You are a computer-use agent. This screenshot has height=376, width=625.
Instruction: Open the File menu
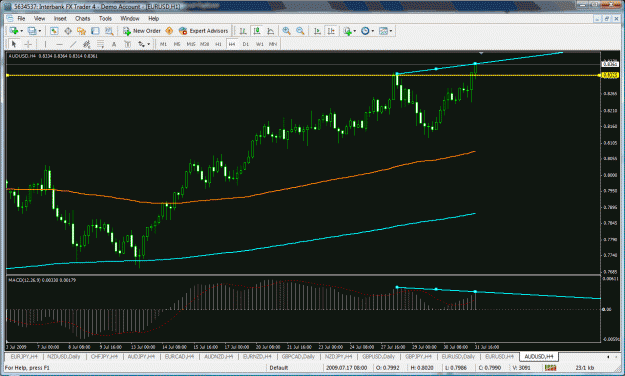(21, 18)
